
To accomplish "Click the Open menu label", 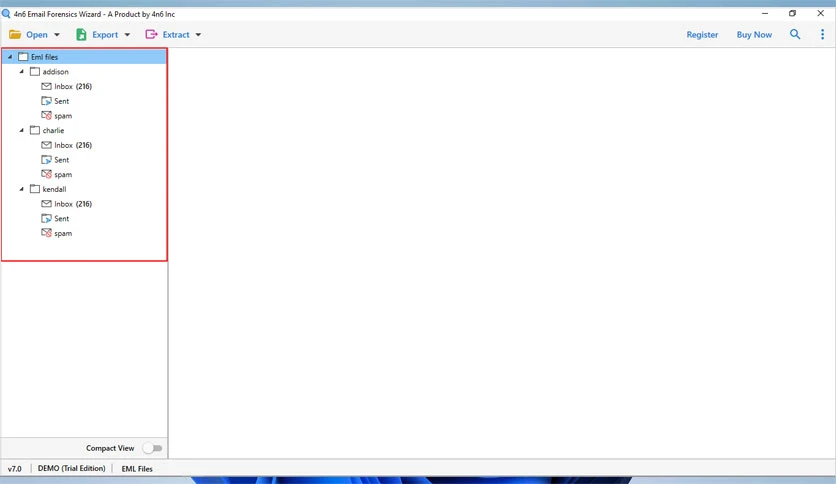I will point(37,35).
